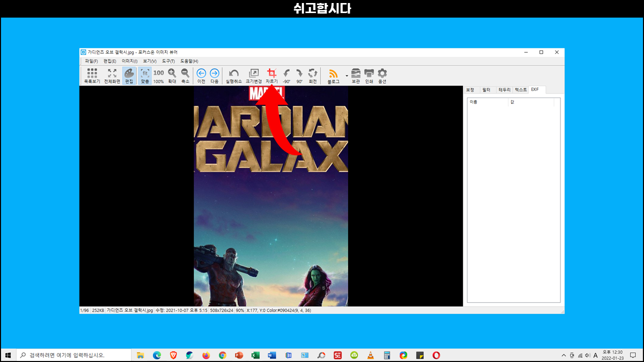Click the 확대 zoom in magnifier

172,75
